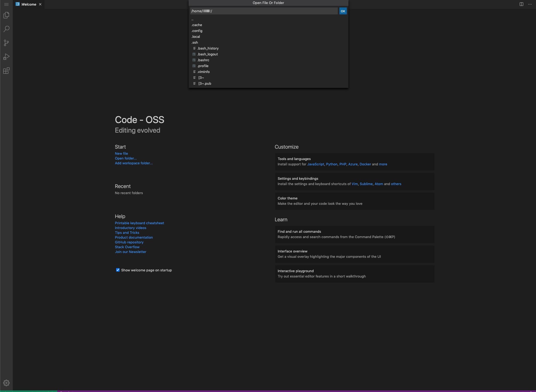Viewport: 536px width, 392px height.
Task: Select the .local folder
Action: coord(268,37)
